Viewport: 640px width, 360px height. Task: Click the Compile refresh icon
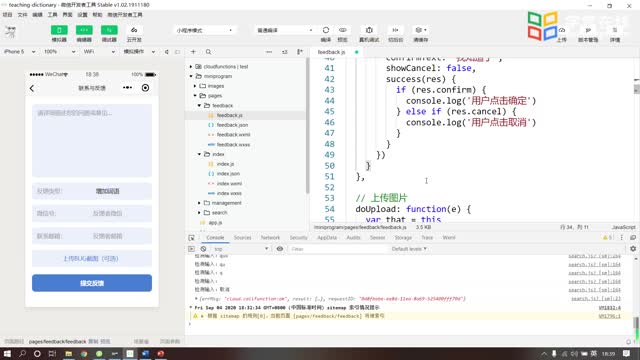click(x=326, y=30)
